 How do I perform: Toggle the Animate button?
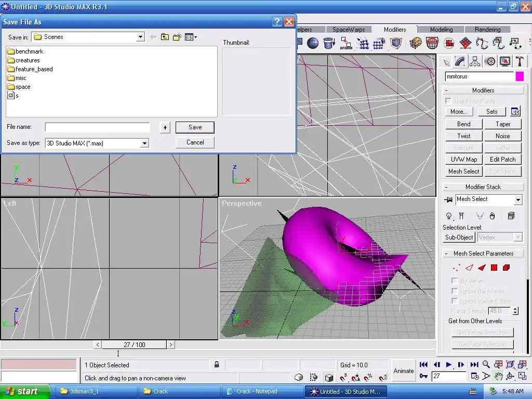pos(403,371)
